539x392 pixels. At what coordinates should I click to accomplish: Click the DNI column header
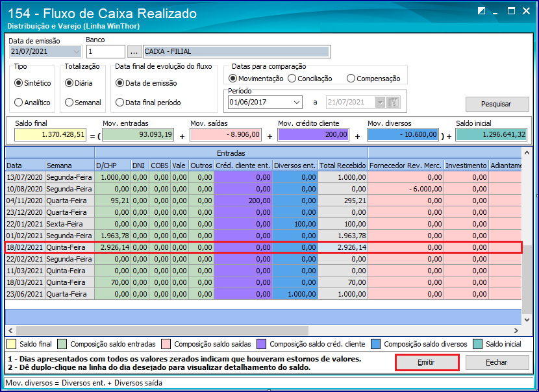pos(140,165)
